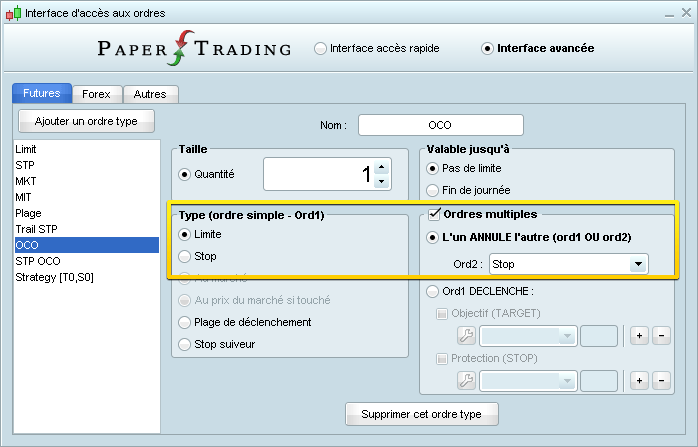The width and height of the screenshot is (698, 447).
Task: Uncheck the Ordres multiples checkbox
Action: click(x=434, y=215)
